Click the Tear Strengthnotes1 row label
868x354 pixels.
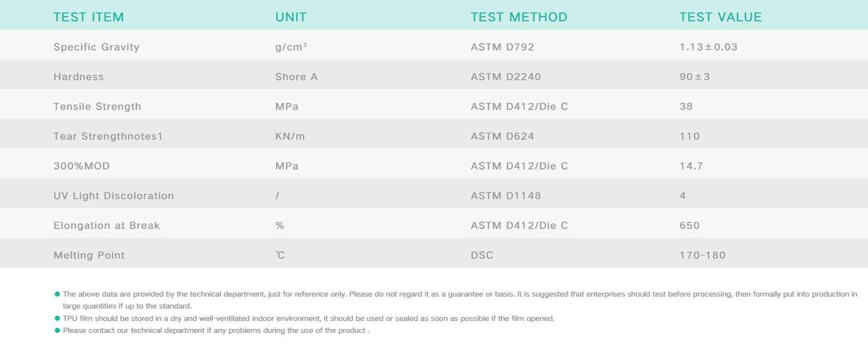click(108, 136)
